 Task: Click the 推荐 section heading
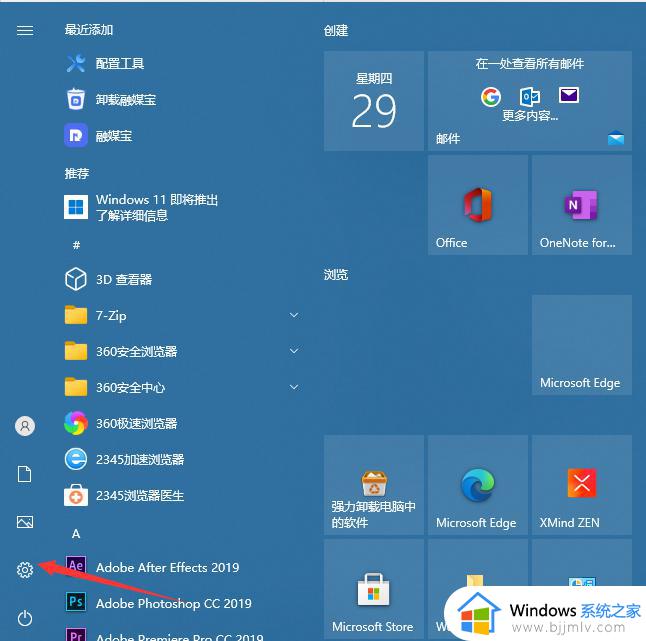click(77, 173)
